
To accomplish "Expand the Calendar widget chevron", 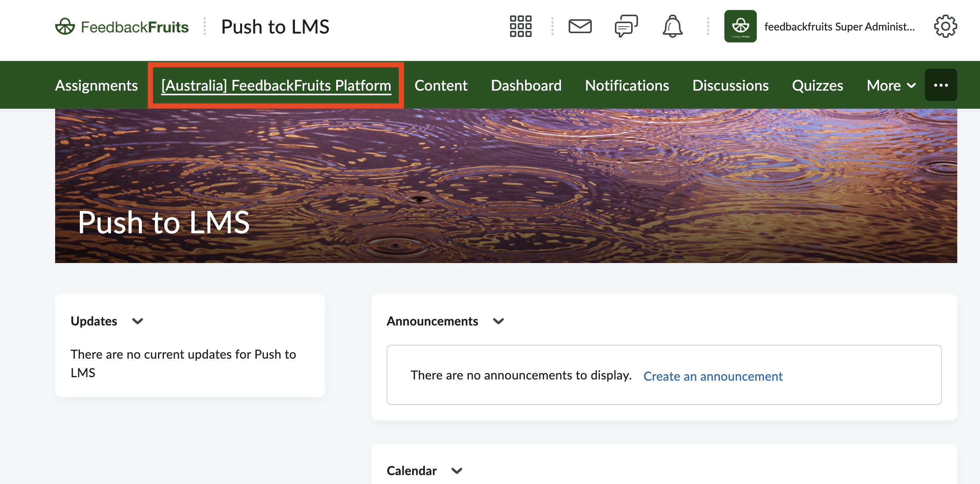I will 457,471.
